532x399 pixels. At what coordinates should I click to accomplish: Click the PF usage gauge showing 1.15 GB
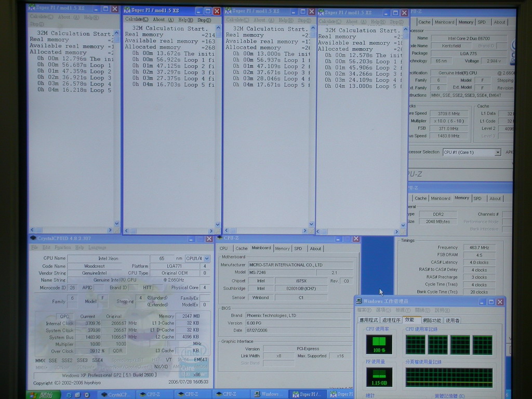point(379,377)
